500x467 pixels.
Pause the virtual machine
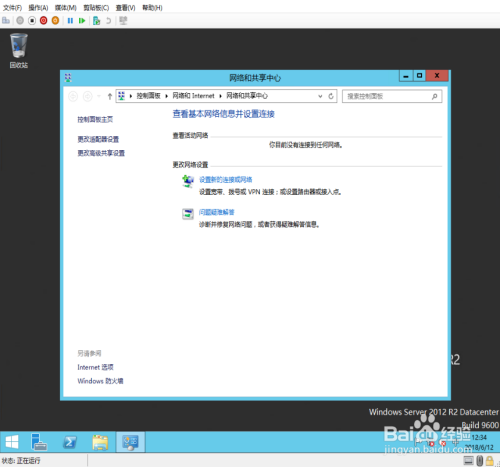coord(70,21)
